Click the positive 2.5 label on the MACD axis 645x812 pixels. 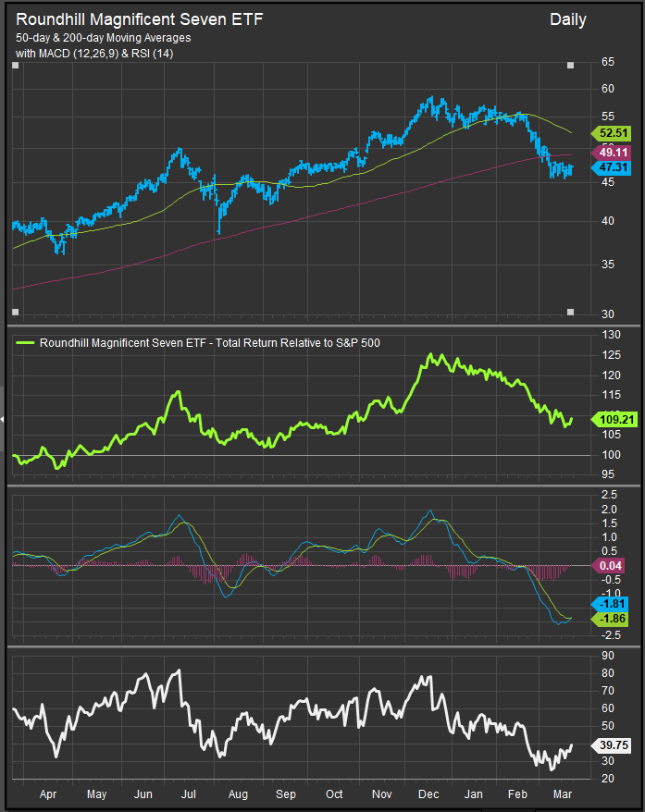[609, 495]
